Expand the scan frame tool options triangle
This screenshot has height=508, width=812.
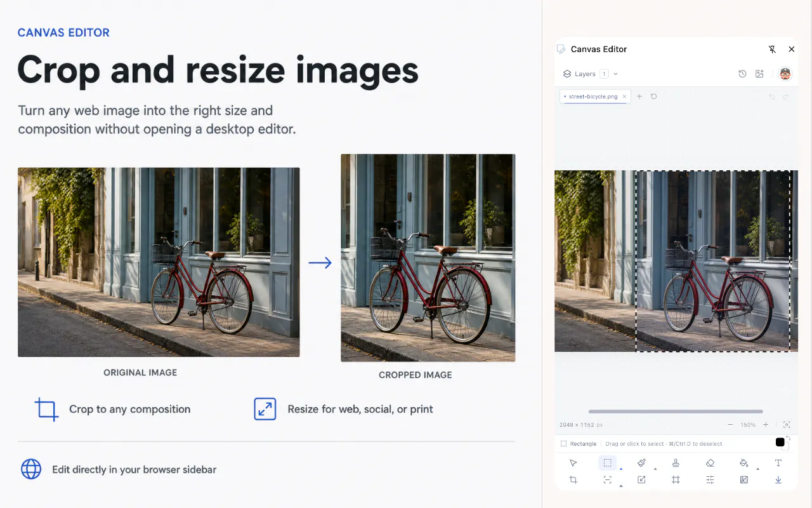coord(621,486)
